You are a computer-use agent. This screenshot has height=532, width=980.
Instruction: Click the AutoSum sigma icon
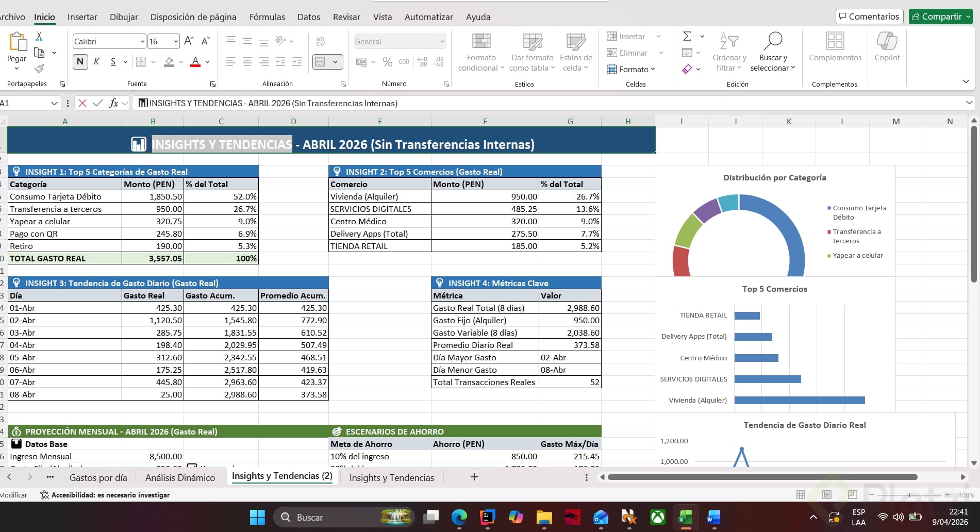(687, 36)
